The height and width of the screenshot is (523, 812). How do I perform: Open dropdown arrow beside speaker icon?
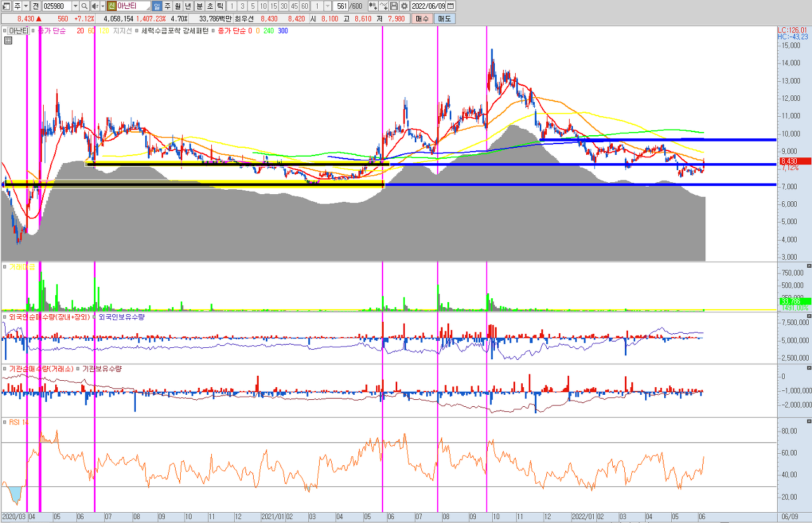(x=103, y=6)
